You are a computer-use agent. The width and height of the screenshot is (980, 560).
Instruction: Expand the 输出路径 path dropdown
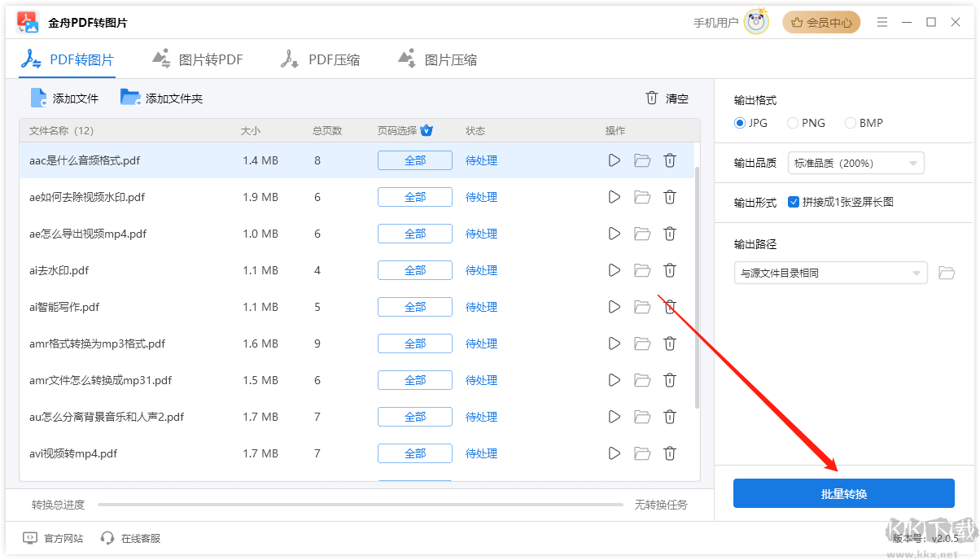830,273
